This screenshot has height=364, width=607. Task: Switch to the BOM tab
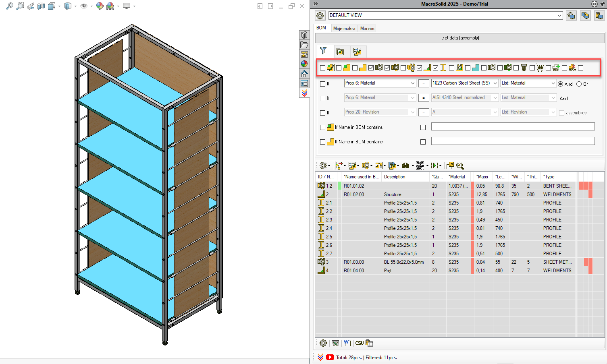pyautogui.click(x=321, y=28)
